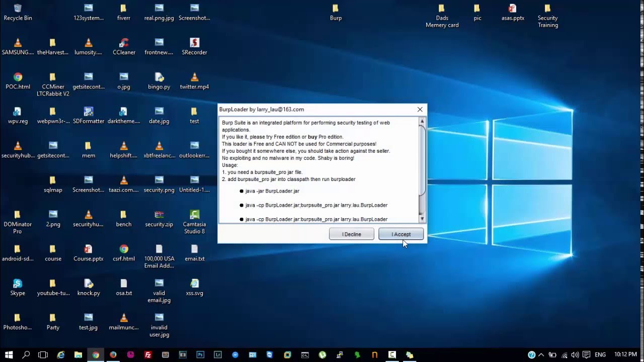Select the youtube-tu folder icon
The width and height of the screenshot is (644, 362).
pyautogui.click(x=53, y=288)
